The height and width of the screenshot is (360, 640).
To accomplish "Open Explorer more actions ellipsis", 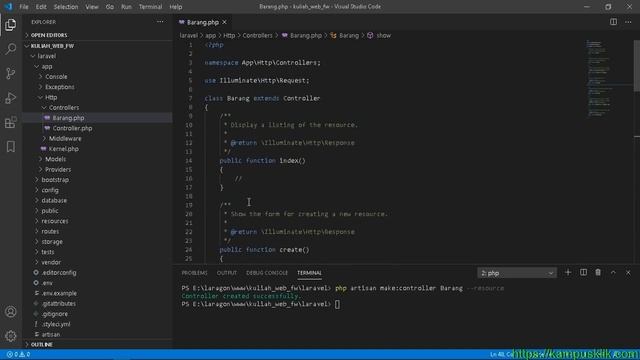I will (x=160, y=22).
